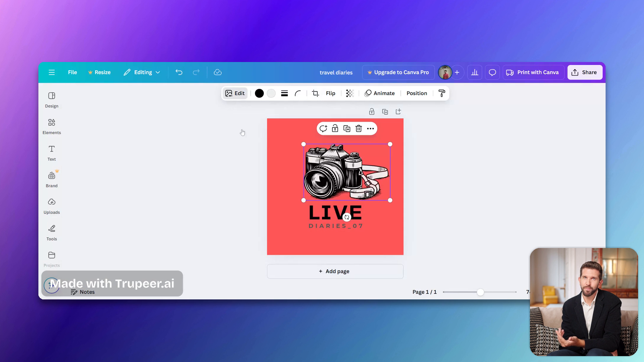This screenshot has width=644, height=362.
Task: Delete the camera graphic
Action: [358, 129]
